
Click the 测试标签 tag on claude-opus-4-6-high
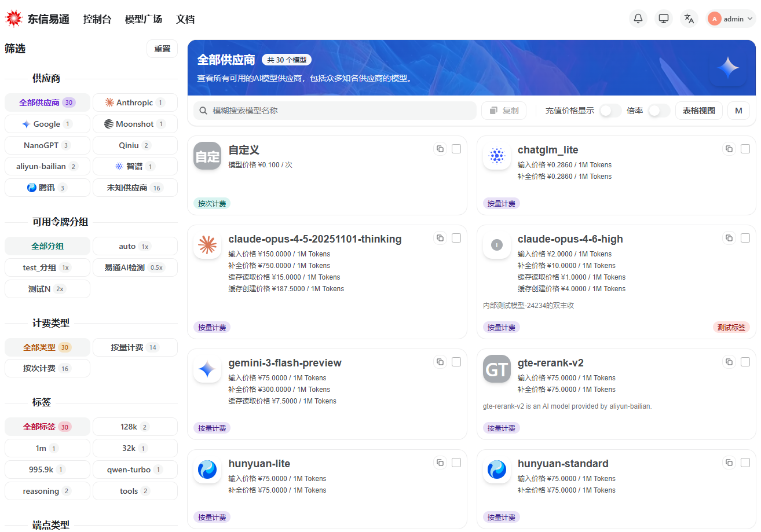(x=731, y=327)
